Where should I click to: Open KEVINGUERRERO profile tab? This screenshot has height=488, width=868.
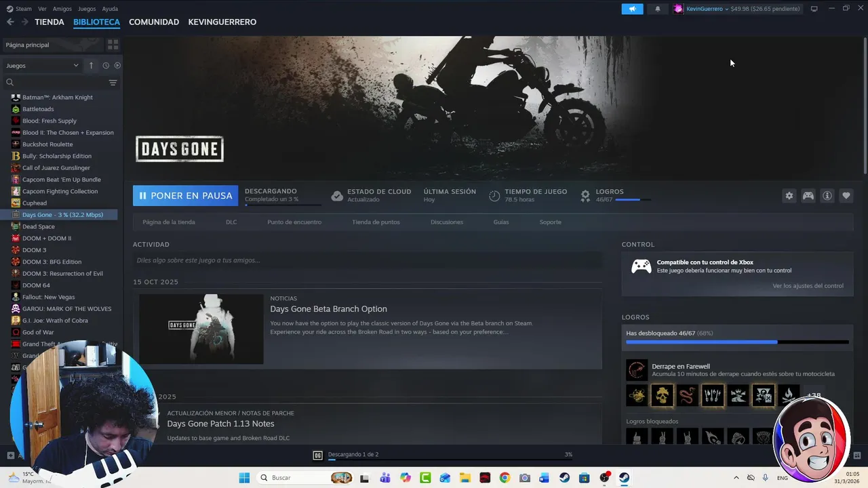pyautogui.click(x=222, y=22)
